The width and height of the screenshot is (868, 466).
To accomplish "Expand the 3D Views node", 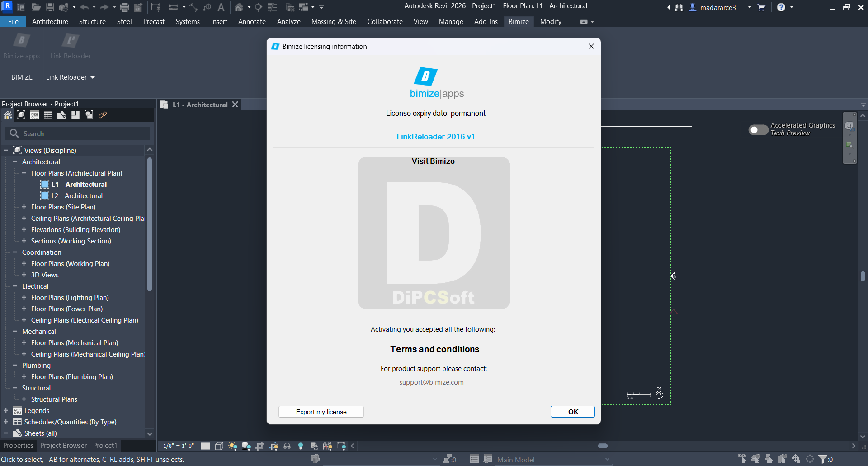I will (x=24, y=275).
